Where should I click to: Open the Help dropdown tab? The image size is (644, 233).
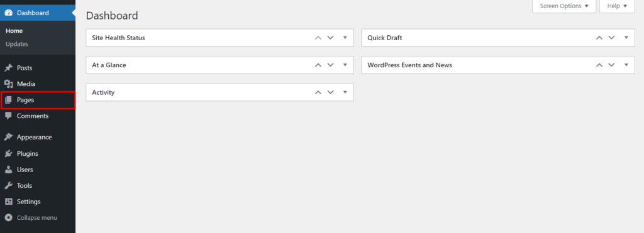(617, 6)
